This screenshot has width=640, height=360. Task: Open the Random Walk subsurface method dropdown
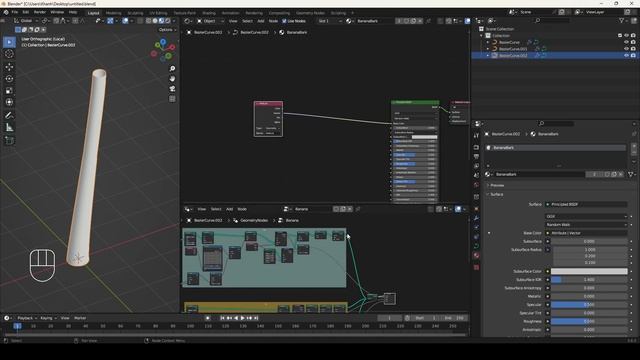[x=586, y=224]
